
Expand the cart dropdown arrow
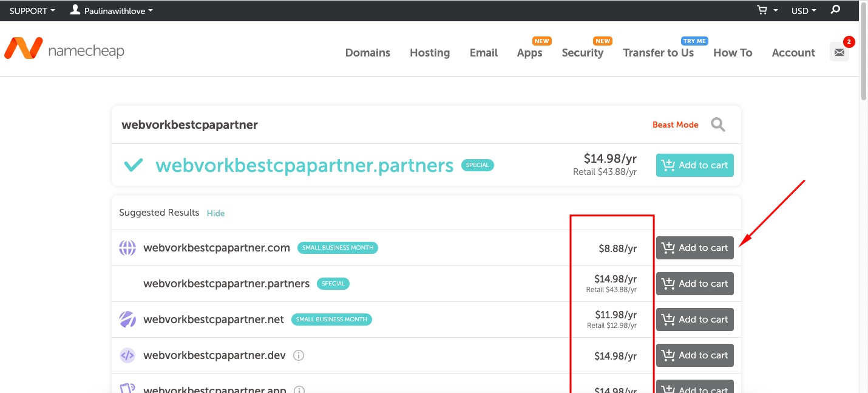pyautogui.click(x=776, y=11)
